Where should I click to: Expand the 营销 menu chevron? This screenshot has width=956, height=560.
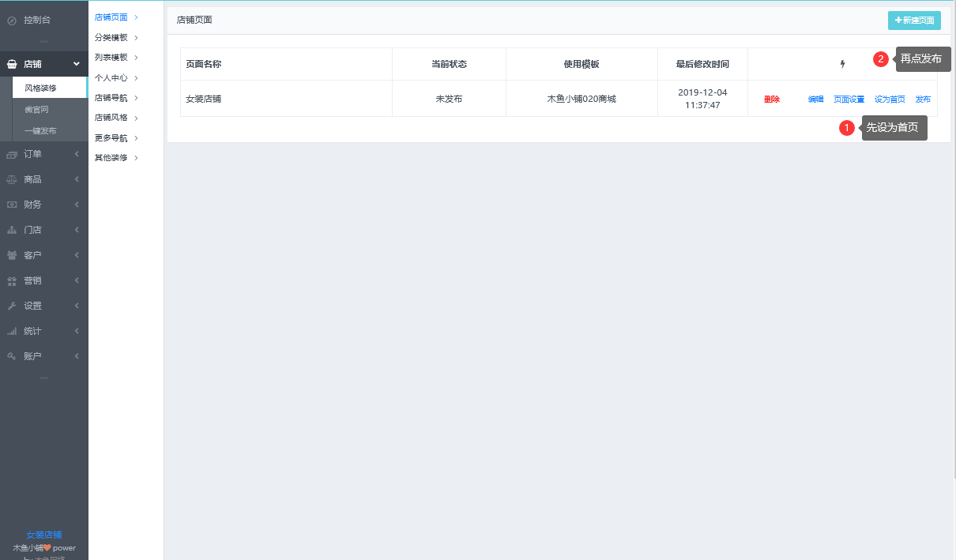77,280
